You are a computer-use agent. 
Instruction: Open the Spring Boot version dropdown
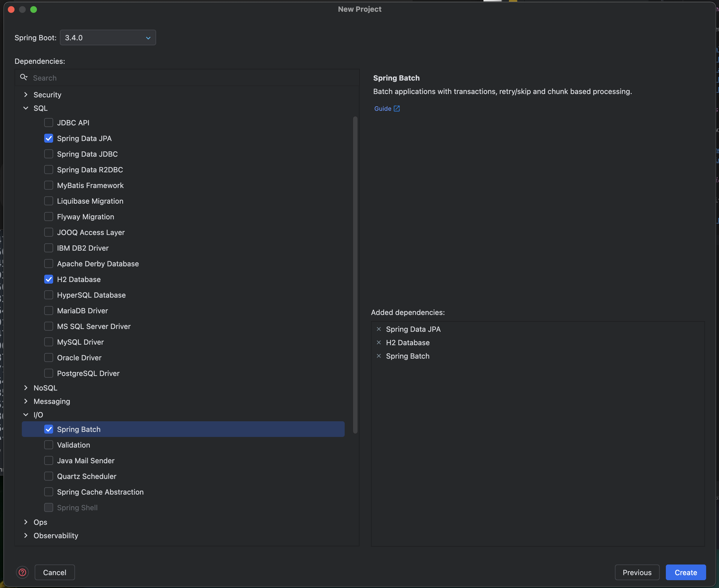(108, 37)
